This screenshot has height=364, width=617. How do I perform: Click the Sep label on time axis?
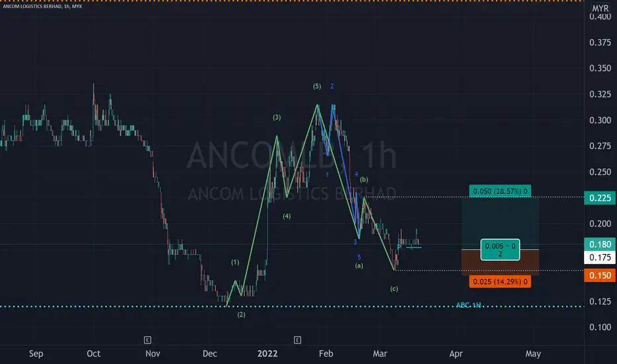point(36,353)
